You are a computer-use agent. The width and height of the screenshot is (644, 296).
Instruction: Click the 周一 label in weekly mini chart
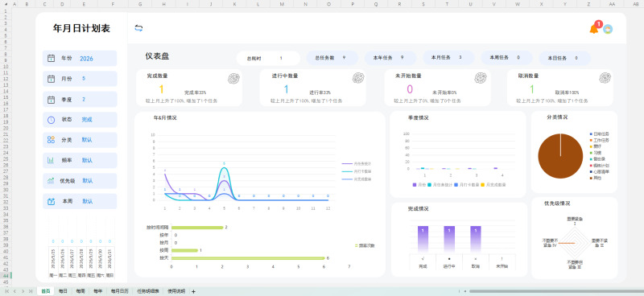click(53, 275)
